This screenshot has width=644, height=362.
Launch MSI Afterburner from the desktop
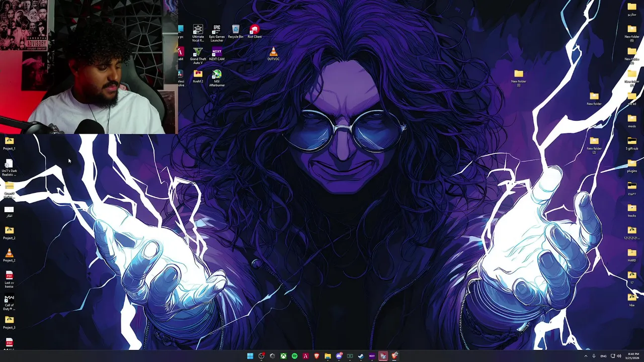pyautogui.click(x=217, y=78)
